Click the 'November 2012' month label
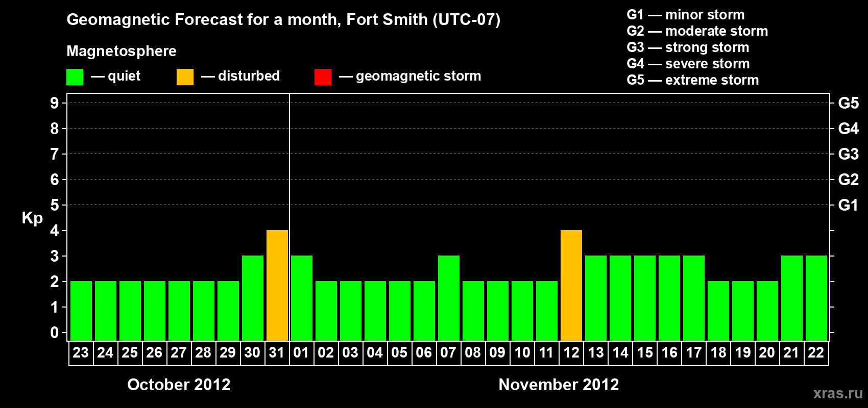Image resolution: width=868 pixels, height=408 pixels. coord(559,385)
